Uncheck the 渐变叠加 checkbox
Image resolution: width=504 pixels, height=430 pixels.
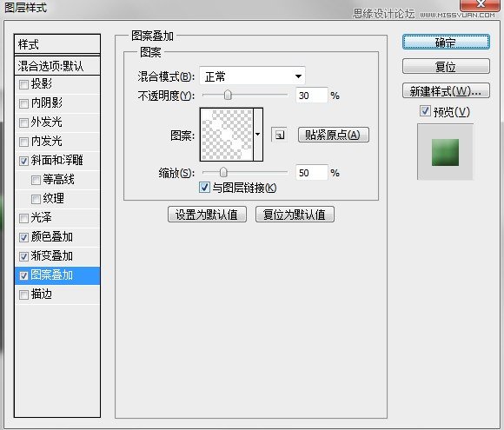(23, 256)
